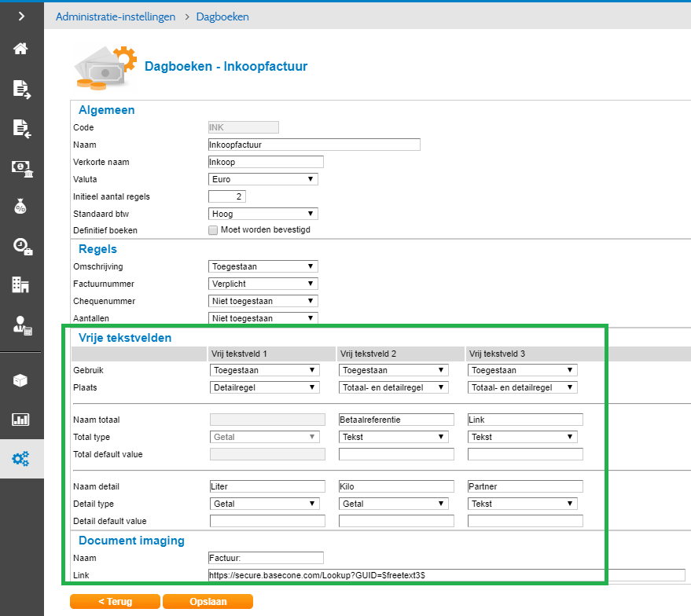Screen dimensions: 691x616
Task: Open Plaats dropdown for Vrij tekstveld 1
Action: click(x=264, y=387)
